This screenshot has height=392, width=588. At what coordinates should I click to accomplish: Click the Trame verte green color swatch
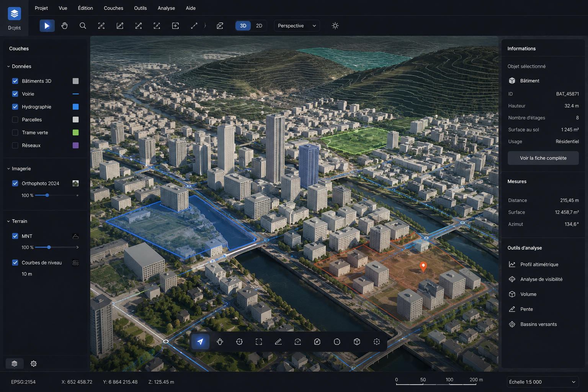75,132
